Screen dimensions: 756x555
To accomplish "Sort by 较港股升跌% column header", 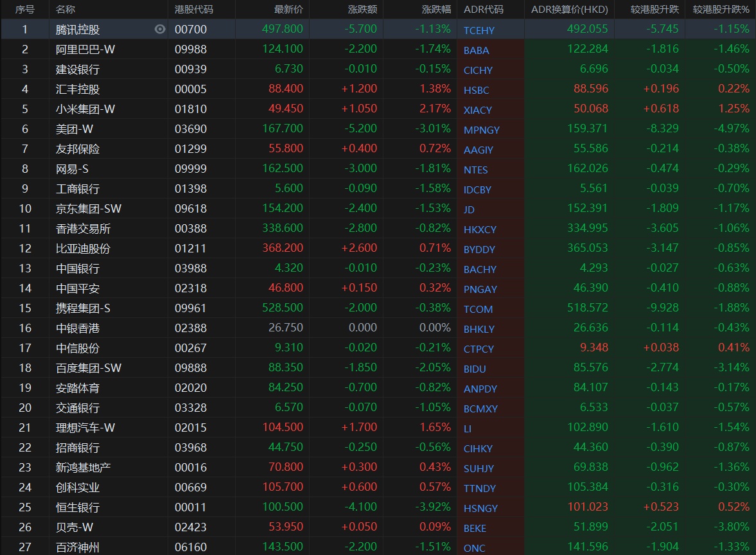I will tap(721, 10).
